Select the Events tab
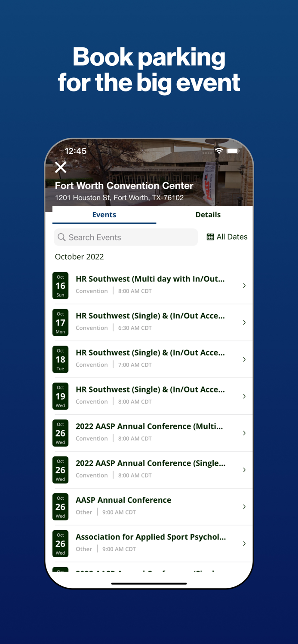This screenshot has width=298, height=644. click(x=104, y=215)
